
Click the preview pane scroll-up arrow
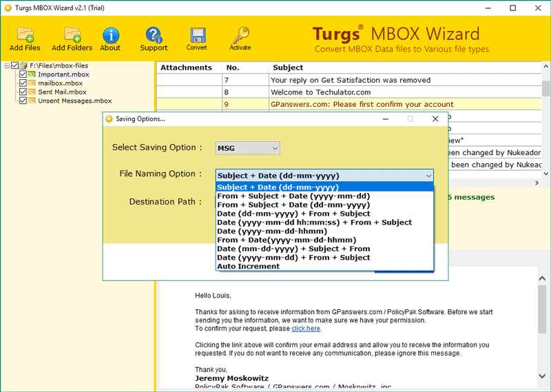[542, 278]
